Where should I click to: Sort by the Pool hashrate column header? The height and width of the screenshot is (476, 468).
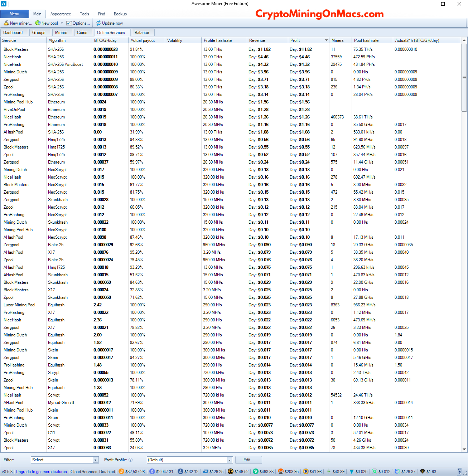(372, 40)
